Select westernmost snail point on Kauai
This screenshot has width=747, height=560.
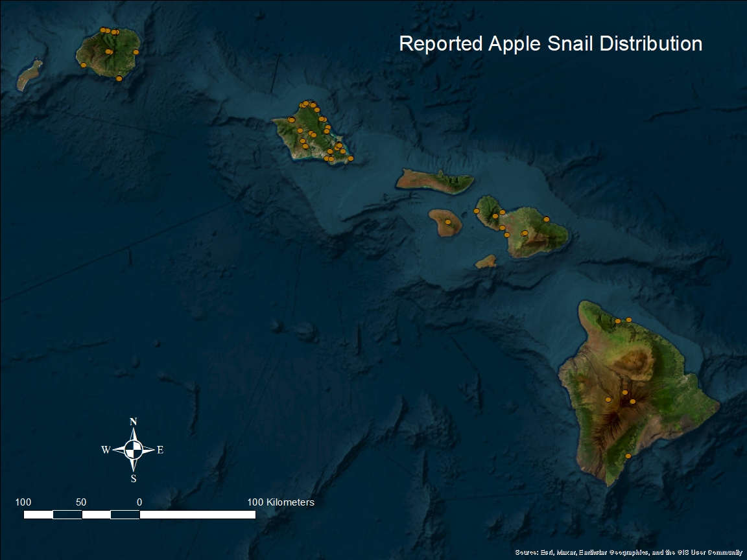pos(83,65)
